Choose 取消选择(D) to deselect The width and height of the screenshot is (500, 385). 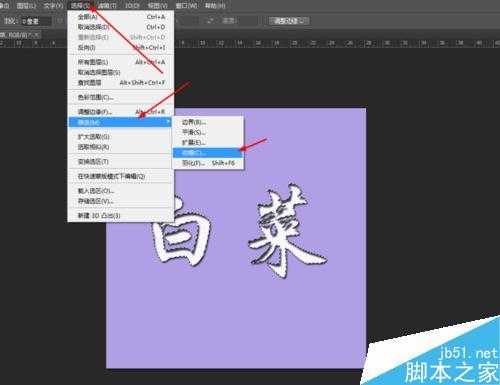coord(121,27)
